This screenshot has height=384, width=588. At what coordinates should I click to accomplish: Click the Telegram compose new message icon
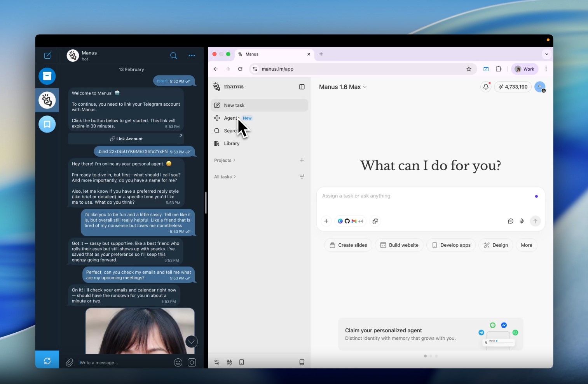click(47, 56)
